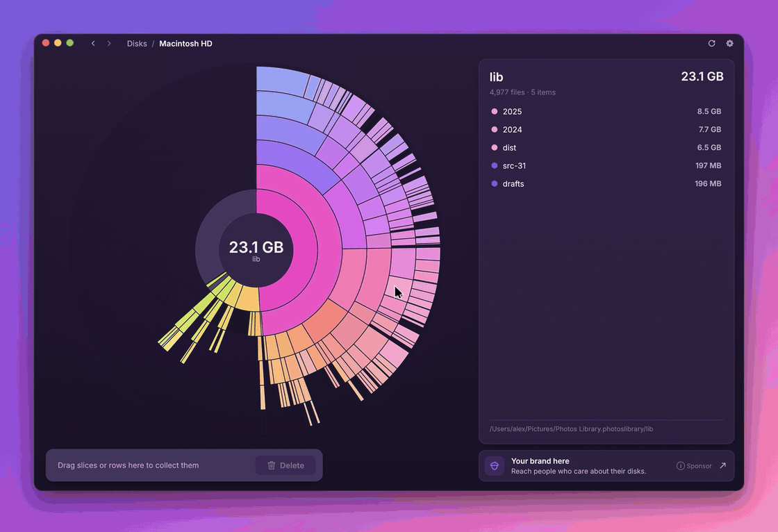Screen dimensions: 778x532
Task: Select the 2025 folder row
Action: point(606,112)
